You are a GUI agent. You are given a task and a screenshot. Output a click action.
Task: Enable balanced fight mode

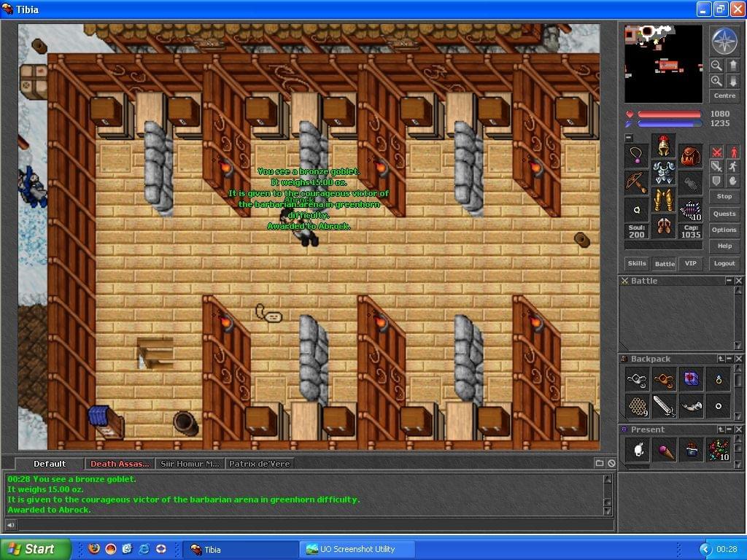point(716,166)
